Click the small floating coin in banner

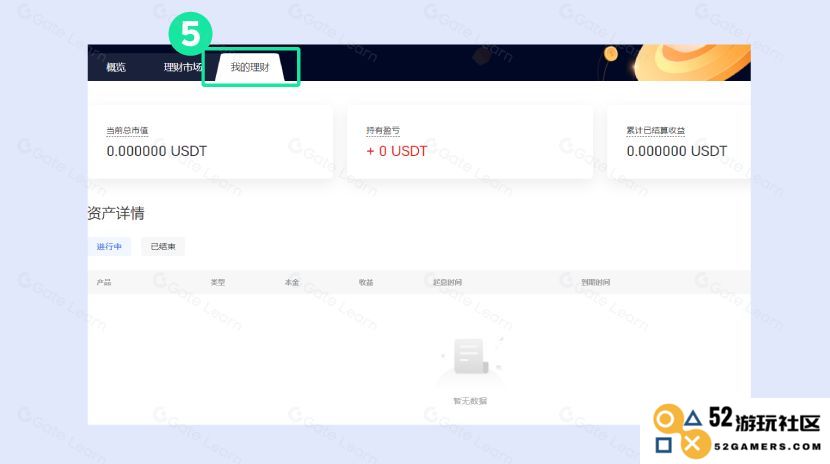(x=611, y=53)
